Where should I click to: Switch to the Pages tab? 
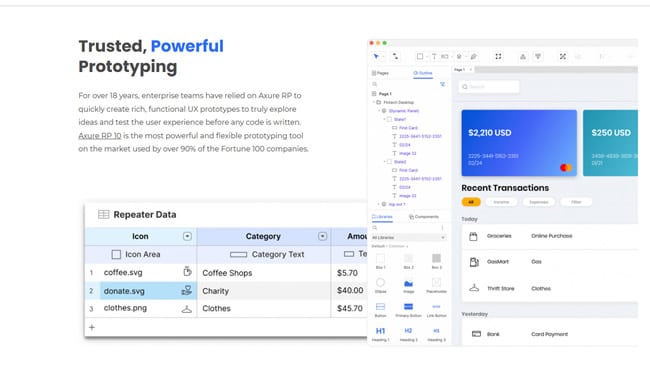[x=380, y=73]
